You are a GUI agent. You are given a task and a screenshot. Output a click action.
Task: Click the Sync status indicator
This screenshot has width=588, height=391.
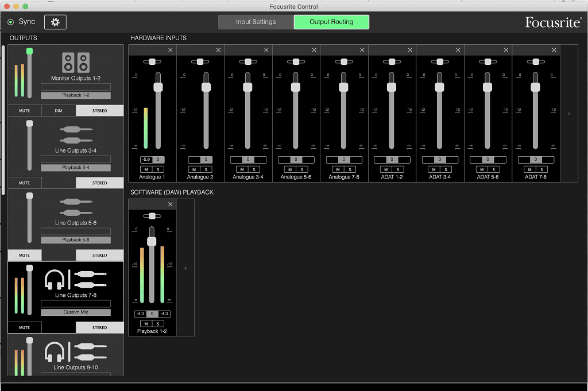point(10,22)
